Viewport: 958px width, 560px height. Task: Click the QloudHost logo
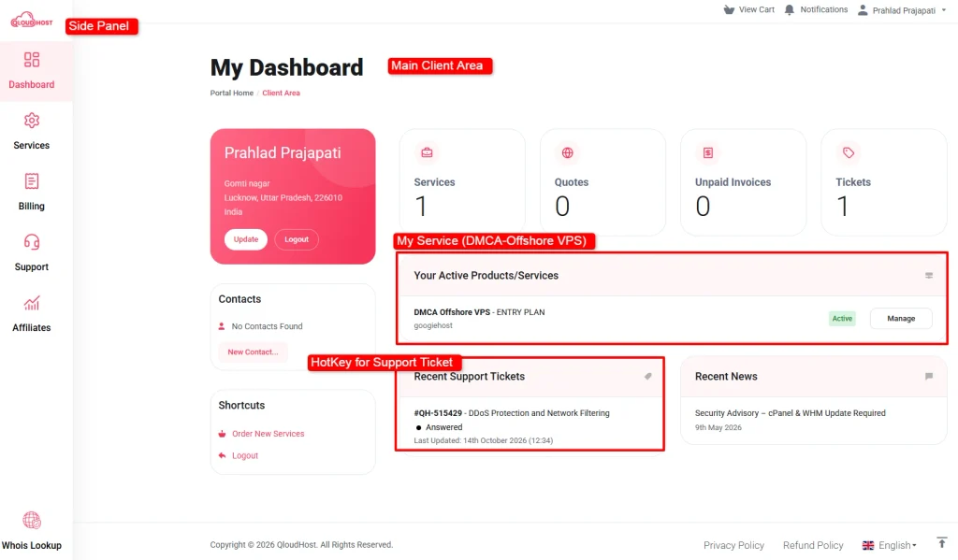31,21
